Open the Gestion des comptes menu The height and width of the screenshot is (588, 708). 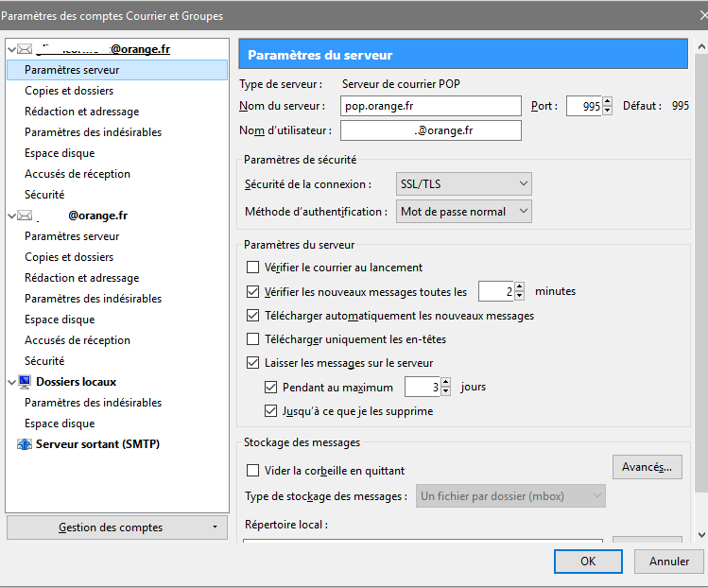pyautogui.click(x=116, y=527)
